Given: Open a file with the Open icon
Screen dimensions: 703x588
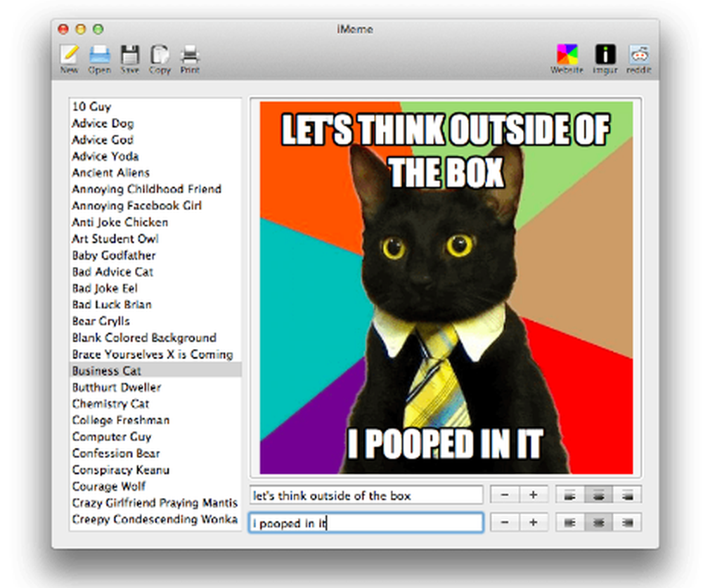Looking at the screenshot, I should pos(100,58).
